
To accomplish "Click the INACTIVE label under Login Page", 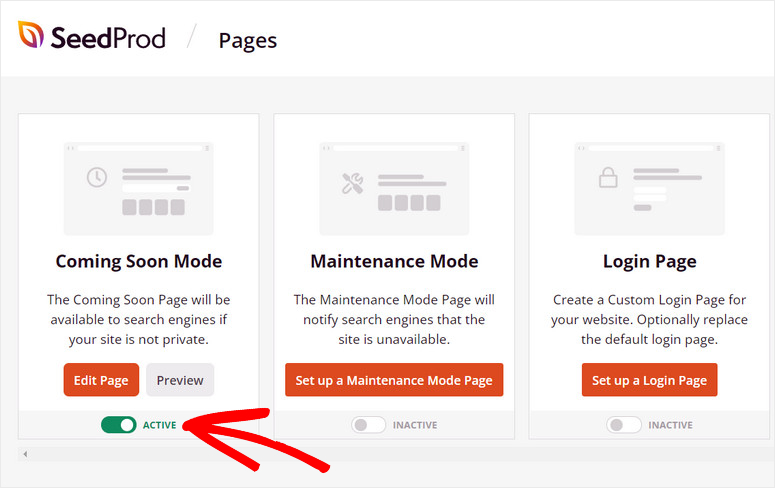I will pos(671,425).
